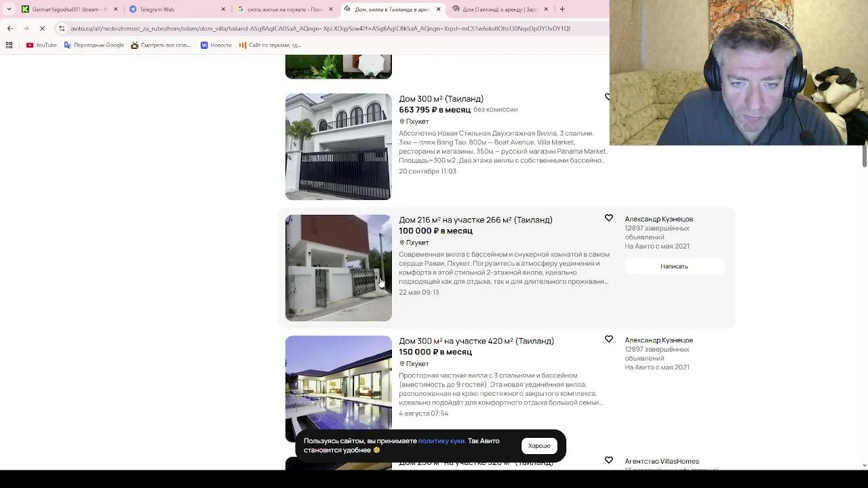Open pool villa photo of 420 м² listing
Image resolution: width=868 pixels, height=488 pixels.
pos(338,389)
